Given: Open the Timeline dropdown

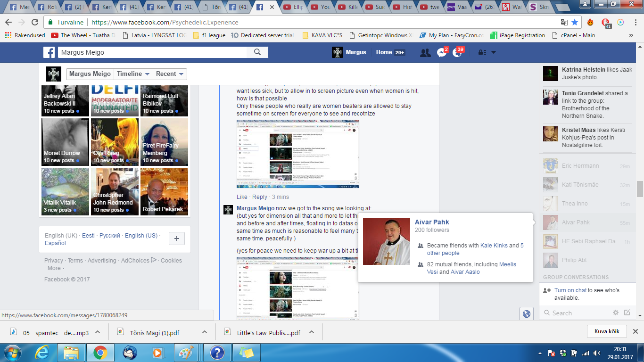Looking at the screenshot, I should (133, 74).
